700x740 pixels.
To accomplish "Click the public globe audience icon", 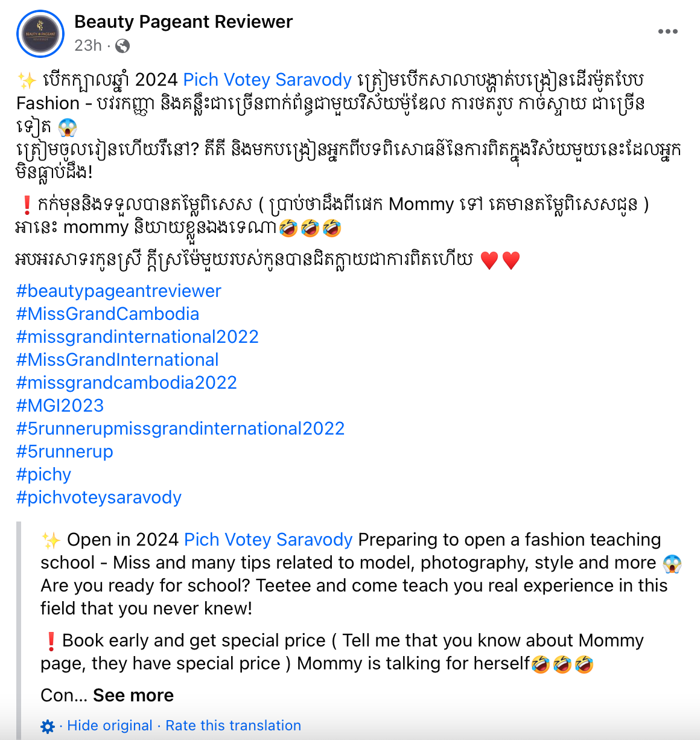I will [x=122, y=46].
